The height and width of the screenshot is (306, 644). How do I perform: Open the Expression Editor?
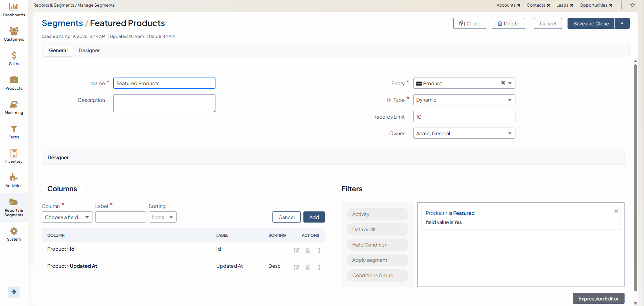(x=598, y=298)
